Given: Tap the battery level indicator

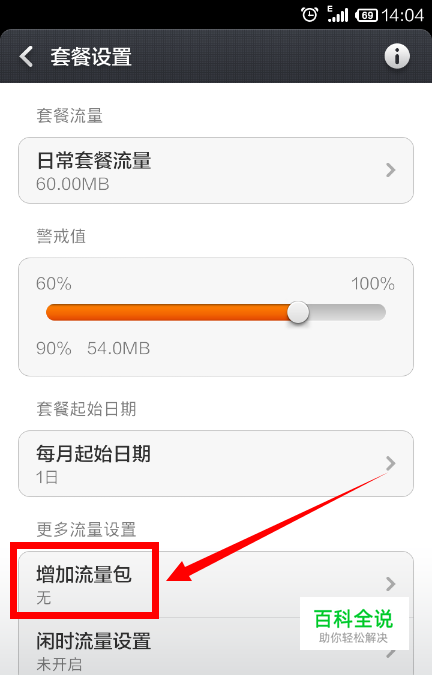Looking at the screenshot, I should 366,15.
